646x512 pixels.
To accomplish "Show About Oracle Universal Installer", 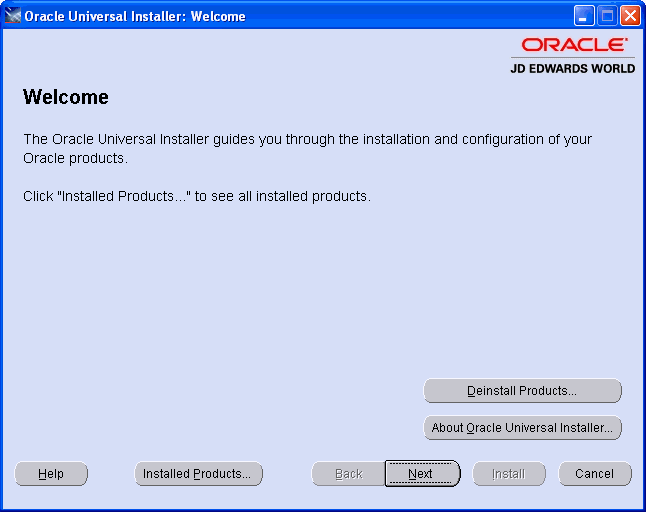I will [x=522, y=428].
